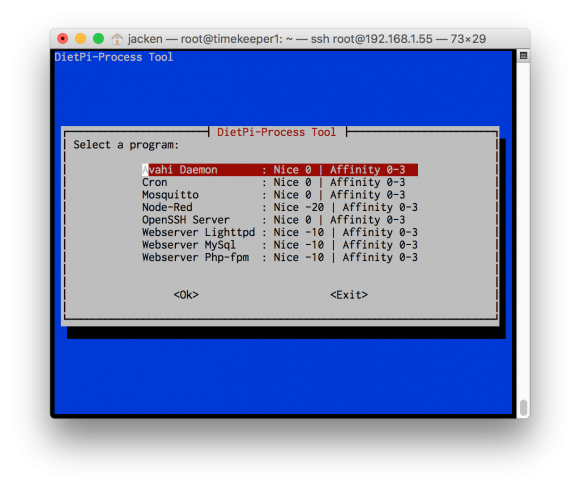580x490 pixels.
Task: Minimize the terminal with yellow button
Action: (x=80, y=38)
